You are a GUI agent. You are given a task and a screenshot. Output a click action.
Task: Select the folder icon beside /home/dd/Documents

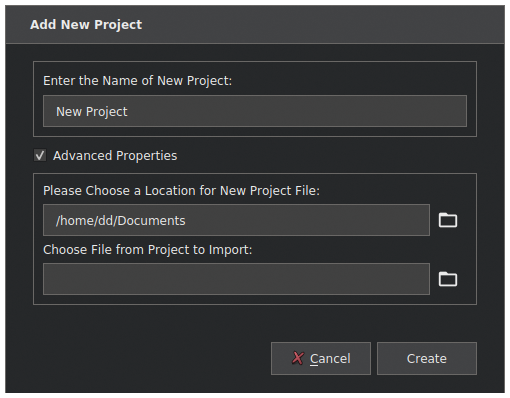pos(448,220)
